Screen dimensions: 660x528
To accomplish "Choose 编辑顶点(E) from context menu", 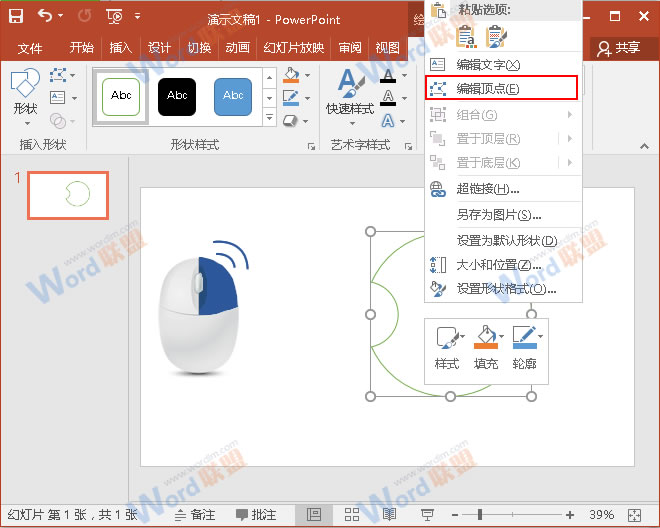I will coord(501,88).
